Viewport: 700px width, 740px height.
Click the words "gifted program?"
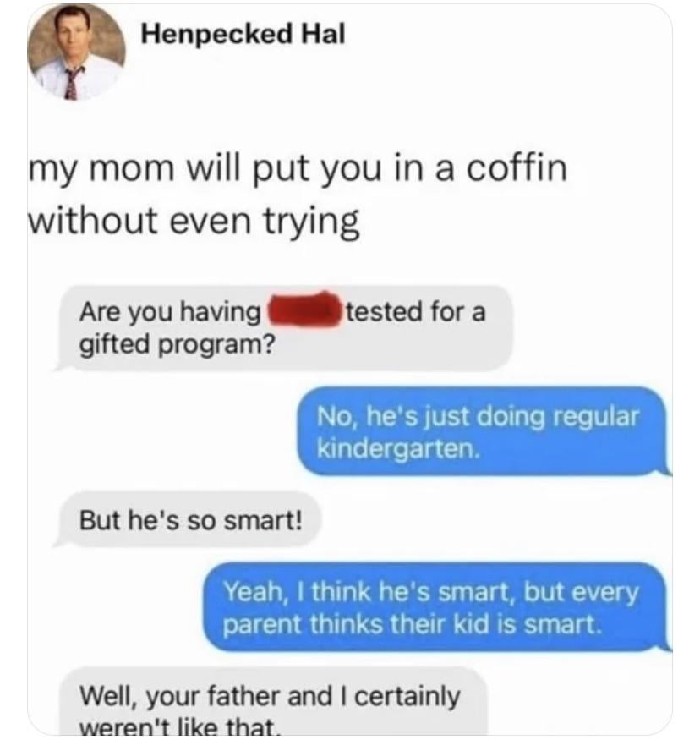pyautogui.click(x=177, y=345)
